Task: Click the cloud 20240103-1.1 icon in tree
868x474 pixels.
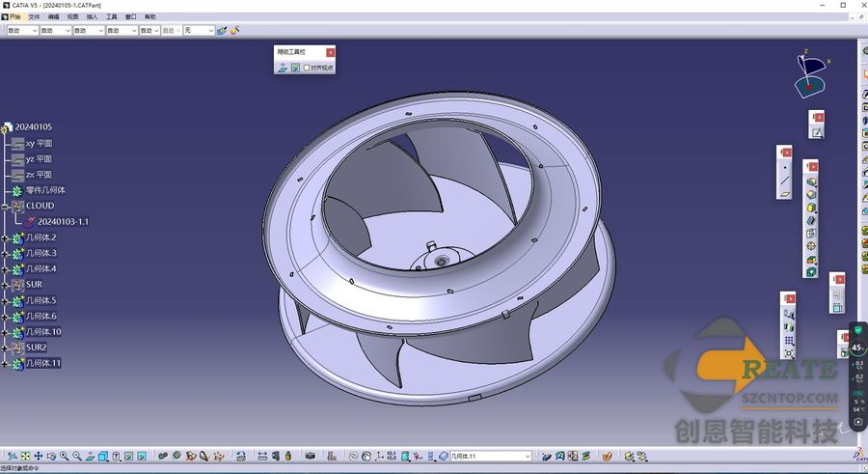Action: coord(29,221)
